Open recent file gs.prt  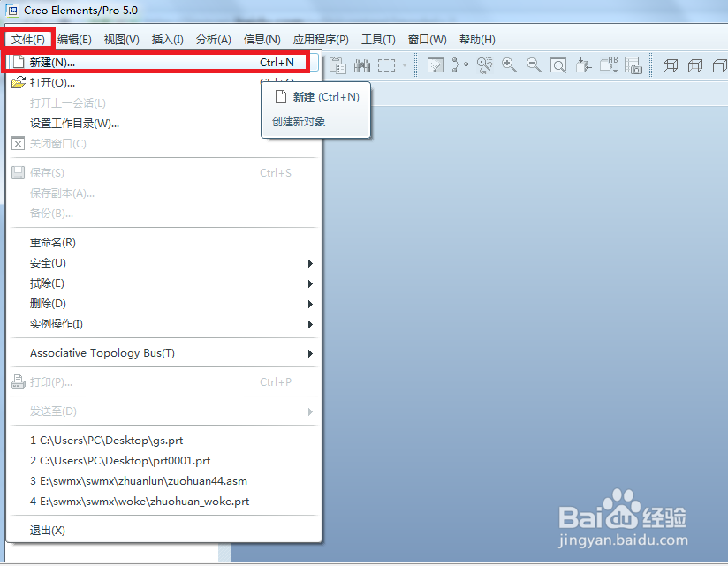163,441
